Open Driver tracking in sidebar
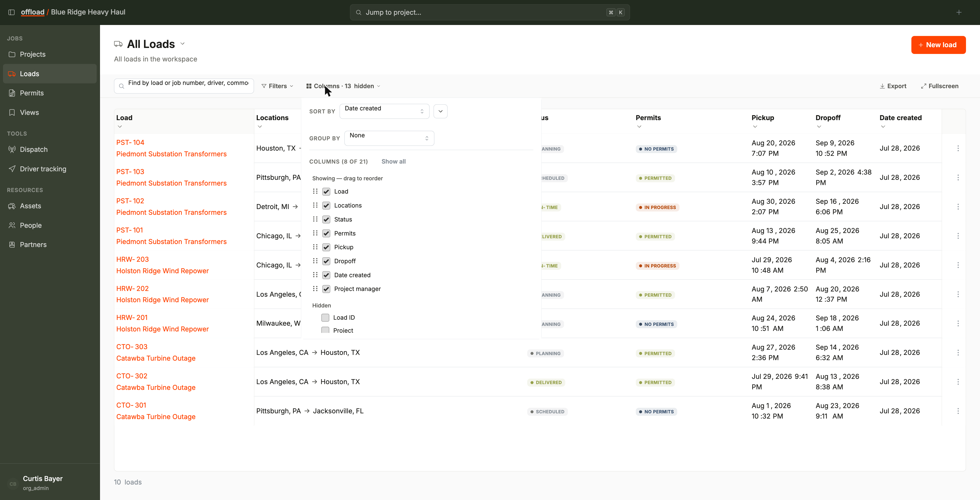 [x=50, y=169]
